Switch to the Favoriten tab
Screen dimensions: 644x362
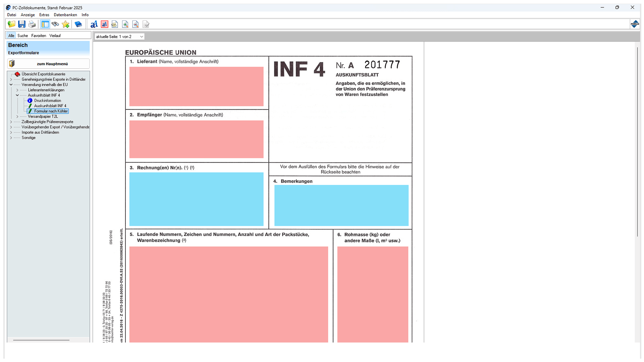pyautogui.click(x=39, y=36)
